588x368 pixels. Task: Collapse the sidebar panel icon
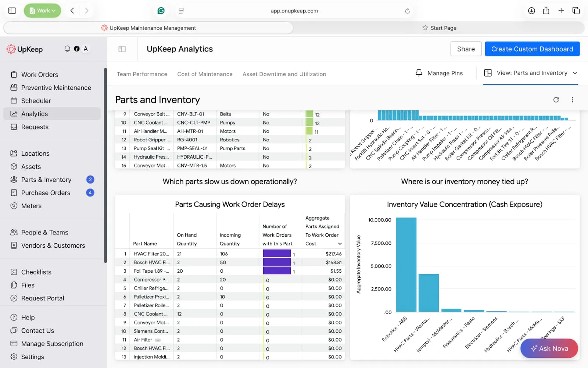coord(122,49)
